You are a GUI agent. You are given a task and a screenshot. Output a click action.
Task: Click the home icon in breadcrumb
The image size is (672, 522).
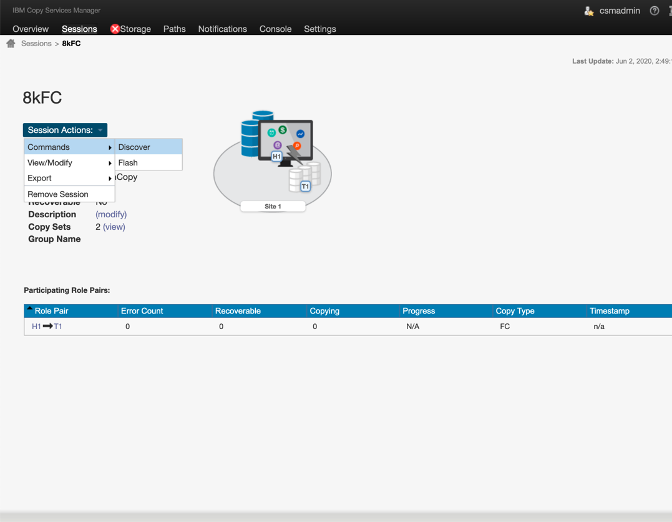[11, 43]
